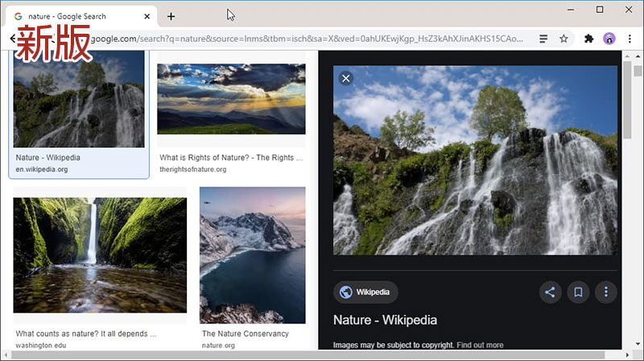644x361 pixels.
Task: Save image to collection with bookmark icon
Action: 578,292
